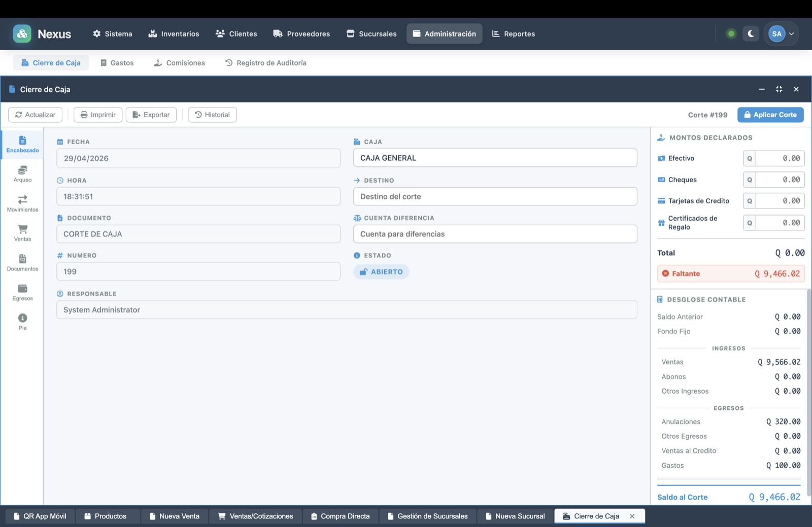812x527 pixels.
Task: Expand the SA user account menu
Action: tap(782, 34)
